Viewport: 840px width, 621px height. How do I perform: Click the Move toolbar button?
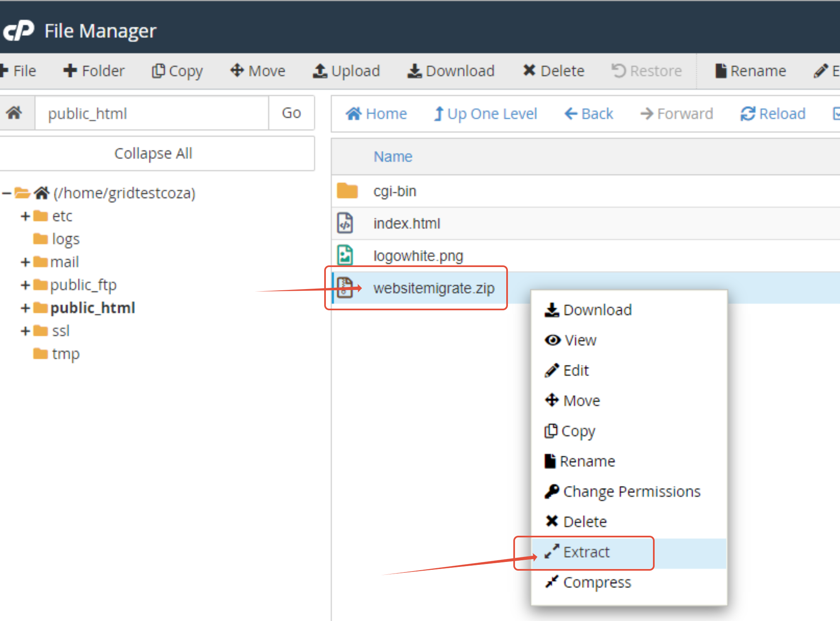258,71
